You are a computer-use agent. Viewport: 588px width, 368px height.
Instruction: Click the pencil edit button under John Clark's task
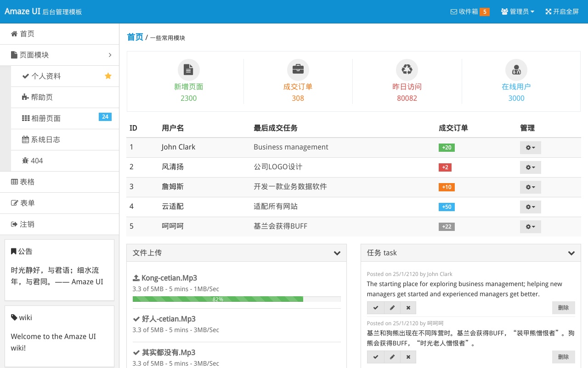(392, 308)
